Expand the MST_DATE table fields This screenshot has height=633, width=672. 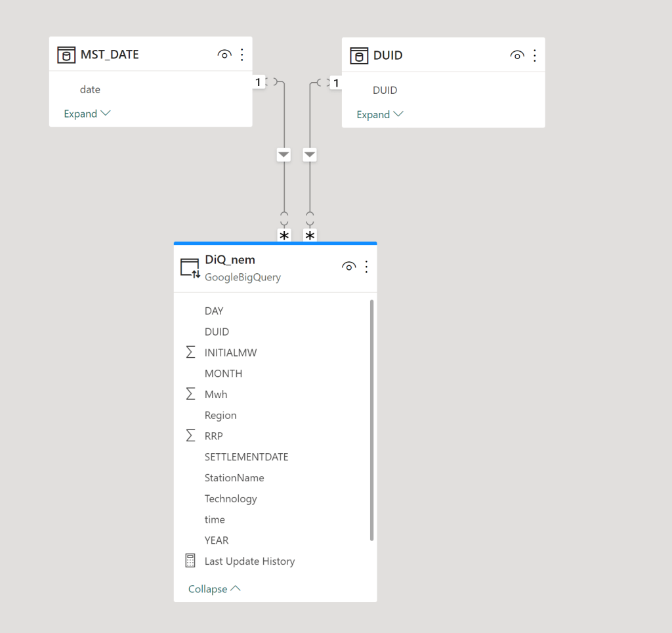[87, 114]
